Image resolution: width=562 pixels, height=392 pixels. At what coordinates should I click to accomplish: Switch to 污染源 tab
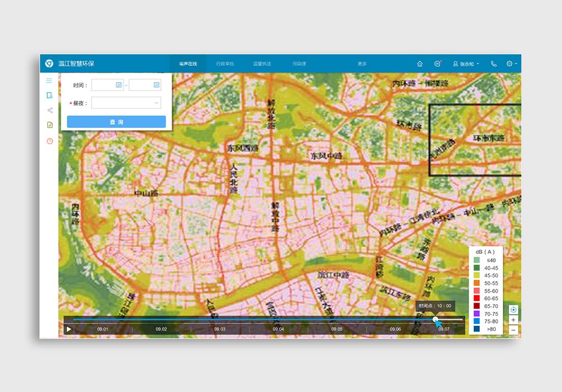coord(299,64)
